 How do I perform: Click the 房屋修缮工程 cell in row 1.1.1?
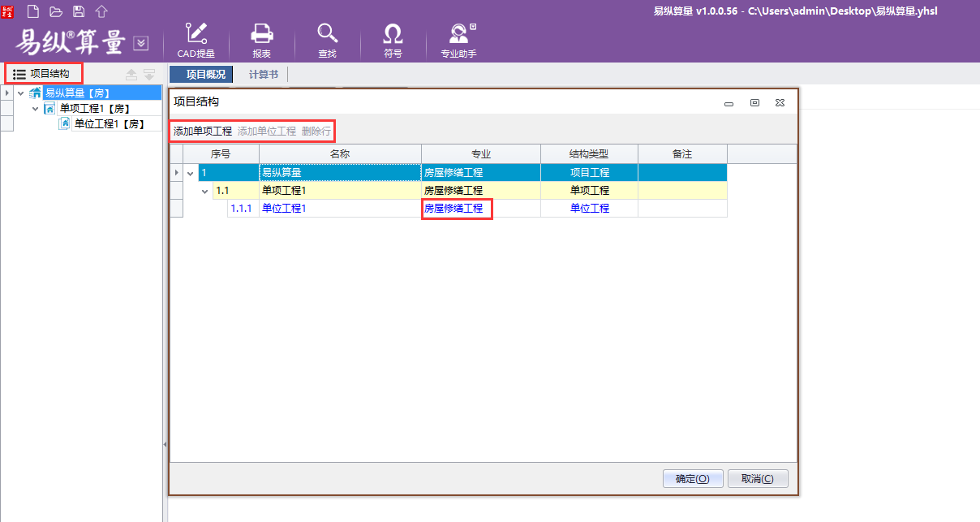481,209
